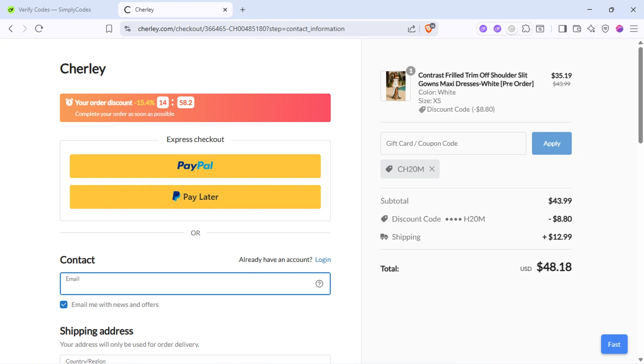The width and height of the screenshot is (644, 364).
Task: Click the Express checkout label
Action: [195, 139]
